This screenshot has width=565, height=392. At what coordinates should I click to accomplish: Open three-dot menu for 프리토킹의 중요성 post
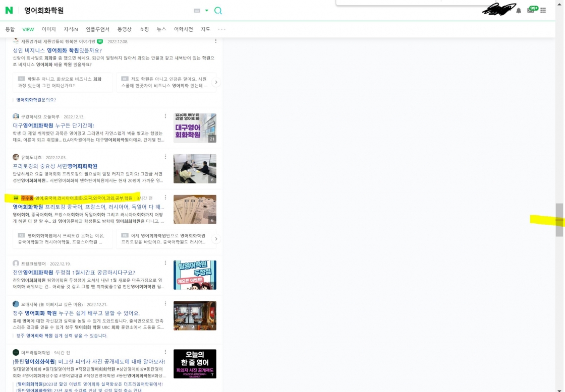pos(165,157)
